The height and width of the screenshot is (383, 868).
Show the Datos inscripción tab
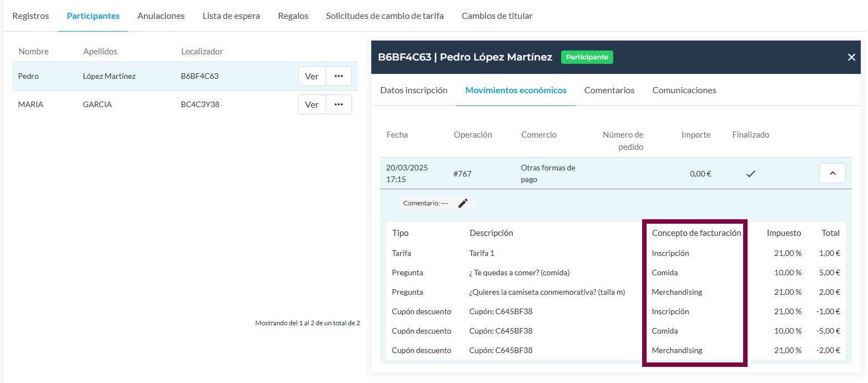click(x=413, y=90)
